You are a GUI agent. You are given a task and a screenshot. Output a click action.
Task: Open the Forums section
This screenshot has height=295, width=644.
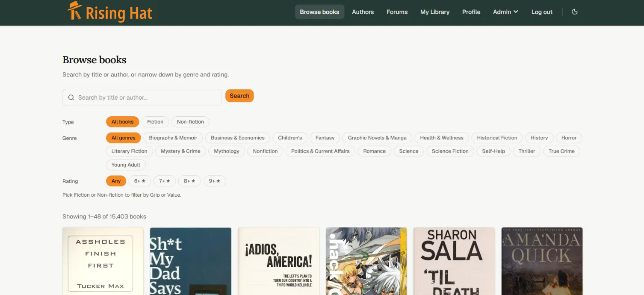tap(397, 12)
